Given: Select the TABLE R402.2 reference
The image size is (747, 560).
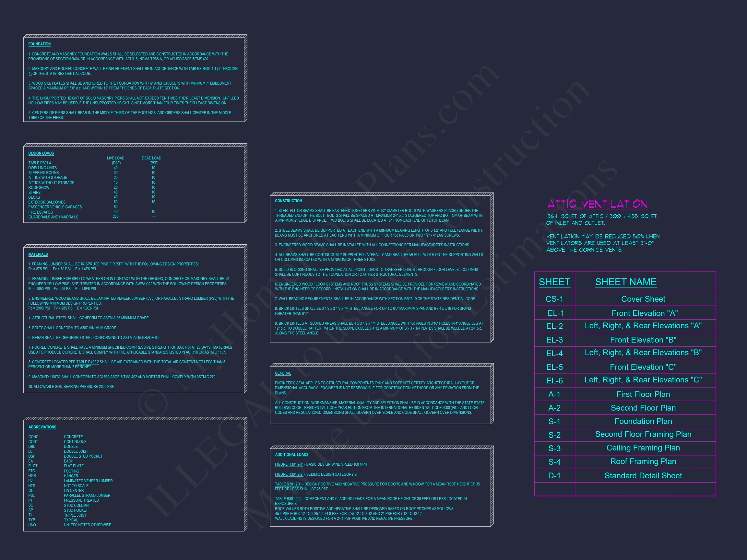Looking at the screenshot, I should coord(88,362).
